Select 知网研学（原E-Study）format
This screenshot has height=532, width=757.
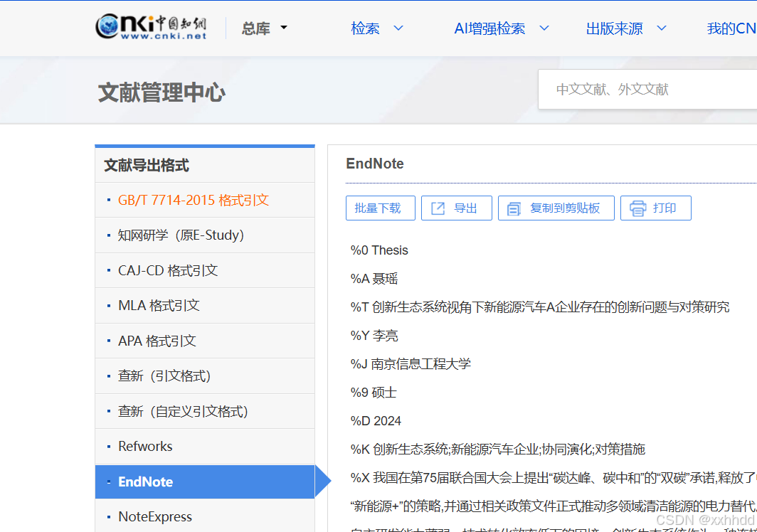click(x=205, y=235)
